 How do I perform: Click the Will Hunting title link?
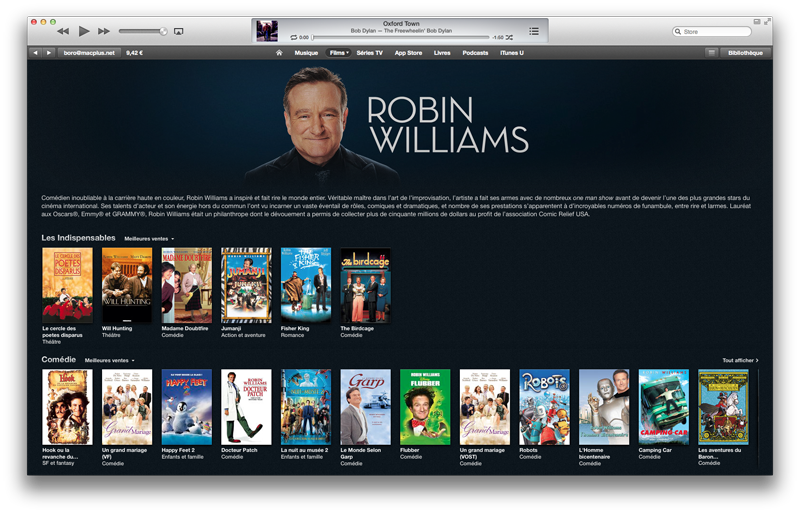pyautogui.click(x=117, y=328)
